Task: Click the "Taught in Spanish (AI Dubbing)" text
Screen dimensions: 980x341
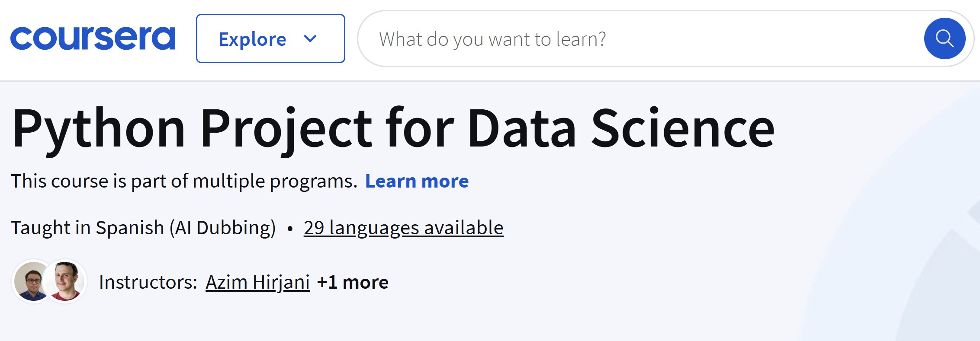Action: (x=143, y=228)
